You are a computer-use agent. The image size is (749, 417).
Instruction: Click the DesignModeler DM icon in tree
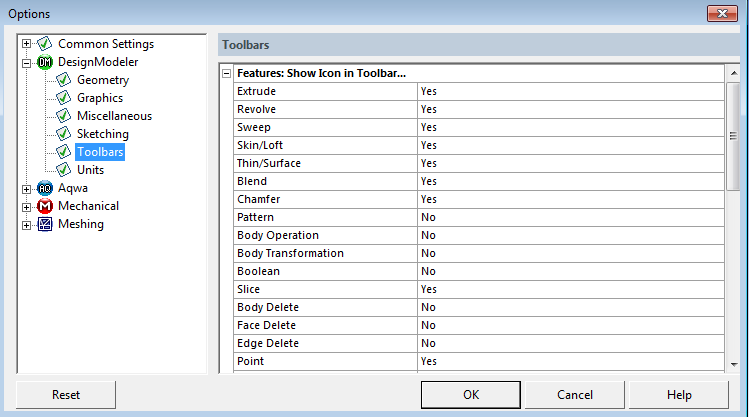pos(45,62)
